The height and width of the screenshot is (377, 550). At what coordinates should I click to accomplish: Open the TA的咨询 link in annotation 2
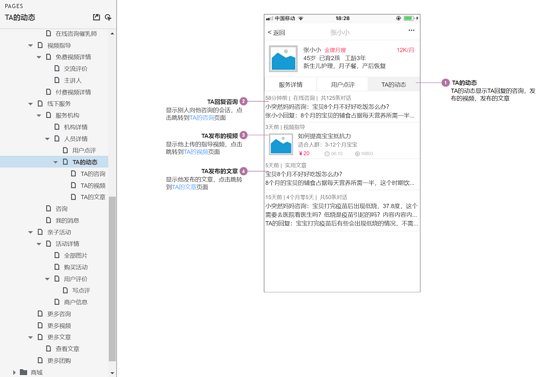pyautogui.click(x=202, y=118)
